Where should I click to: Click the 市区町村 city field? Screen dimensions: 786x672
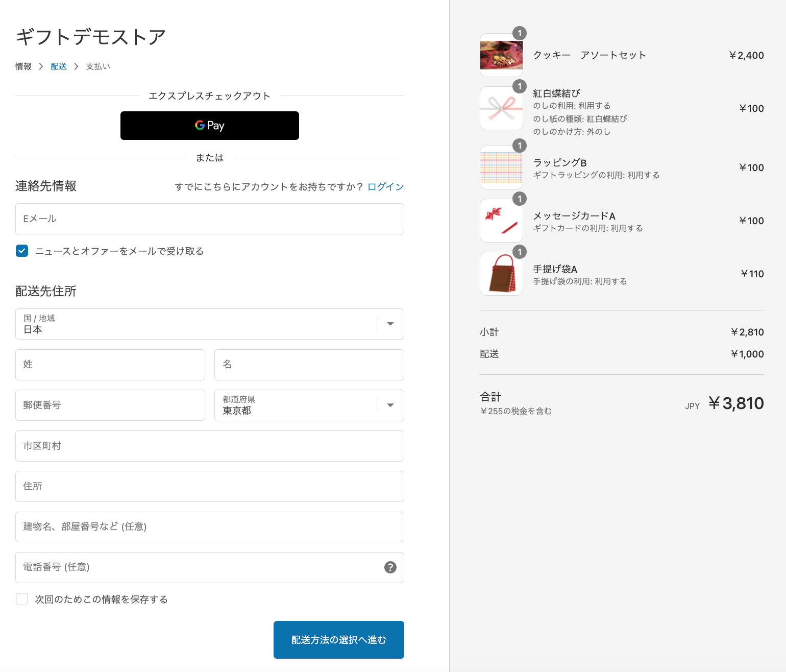[x=210, y=446]
